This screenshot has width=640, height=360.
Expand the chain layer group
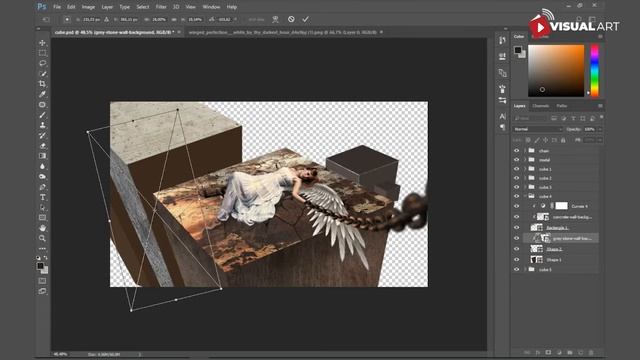[x=525, y=151]
